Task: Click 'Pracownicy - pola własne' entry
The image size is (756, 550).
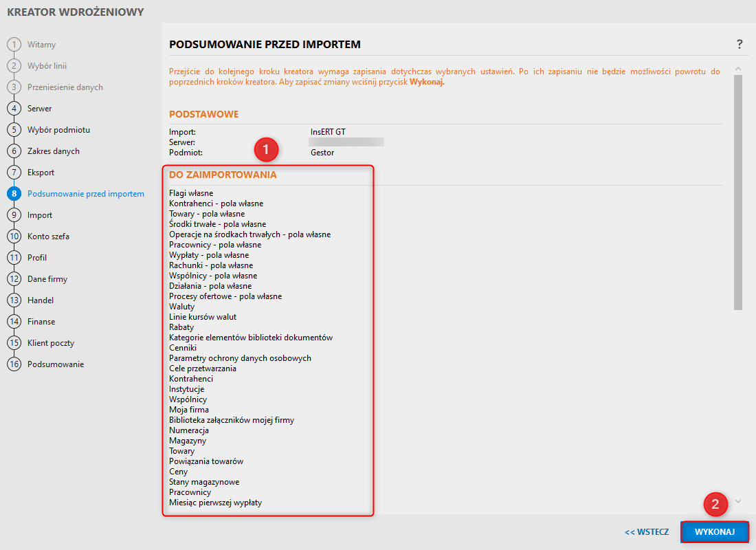Action: tap(215, 245)
